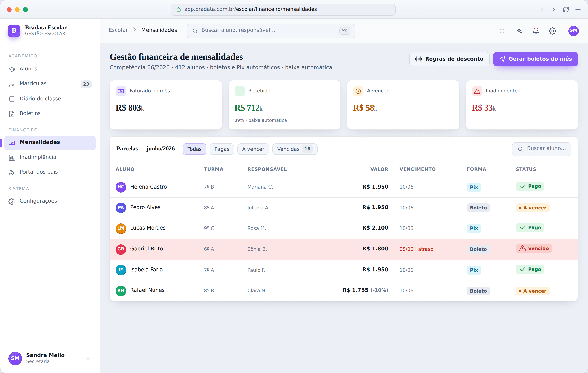Click responsible 'Mariana C.'
The width and height of the screenshot is (588, 373).
tap(260, 187)
